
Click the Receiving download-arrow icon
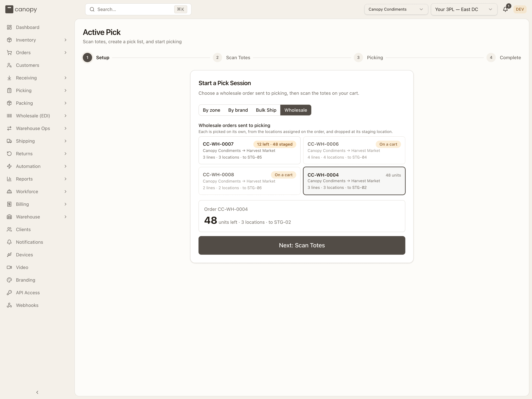click(9, 78)
